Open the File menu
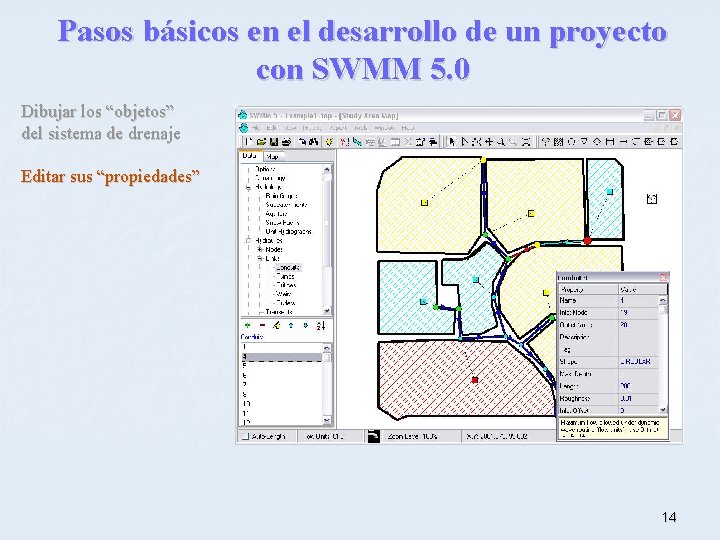Viewport: 720px width, 540px height. (x=256, y=128)
